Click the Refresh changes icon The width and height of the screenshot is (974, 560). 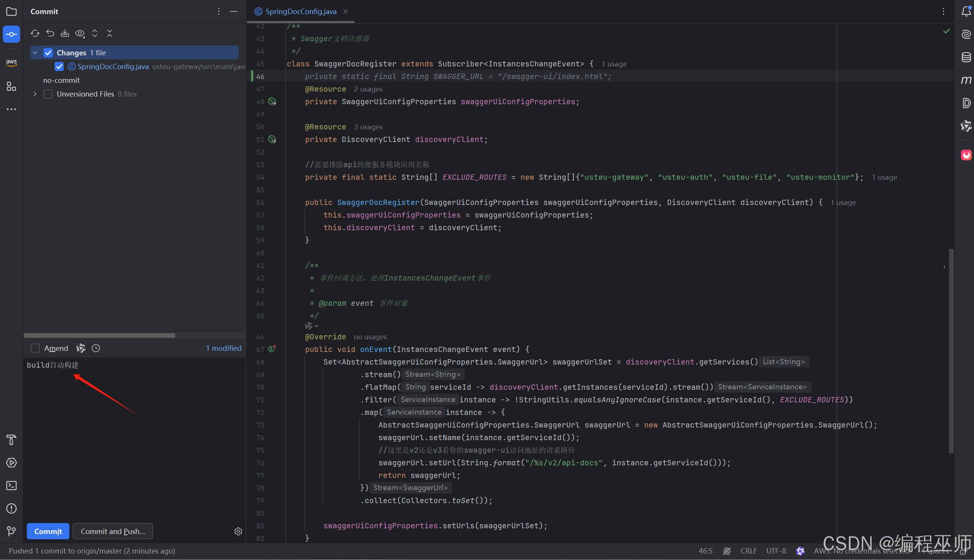pos(35,34)
